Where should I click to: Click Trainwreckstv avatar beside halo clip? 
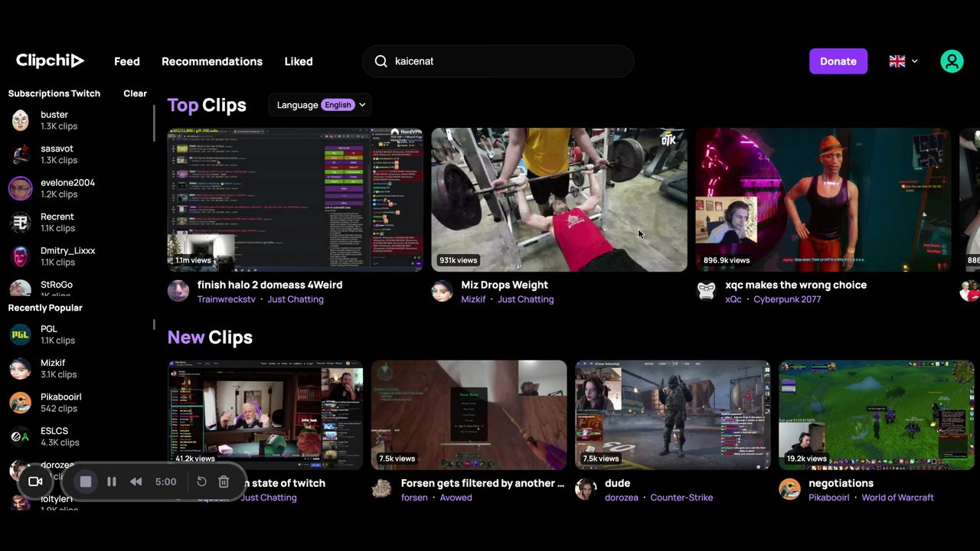tap(178, 291)
